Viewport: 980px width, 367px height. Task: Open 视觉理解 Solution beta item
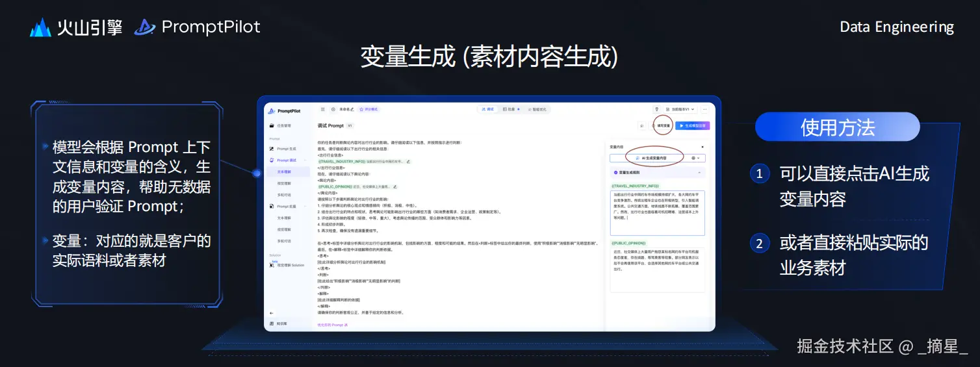coord(288,265)
